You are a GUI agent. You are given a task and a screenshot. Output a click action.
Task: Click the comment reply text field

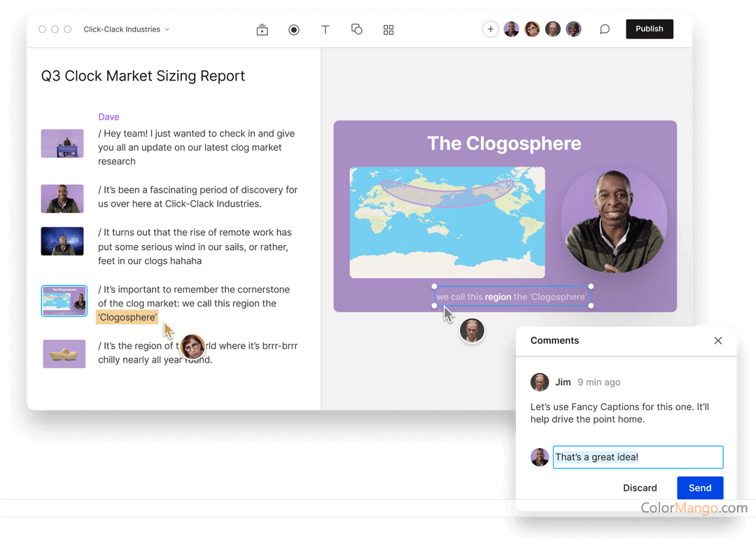tap(638, 457)
